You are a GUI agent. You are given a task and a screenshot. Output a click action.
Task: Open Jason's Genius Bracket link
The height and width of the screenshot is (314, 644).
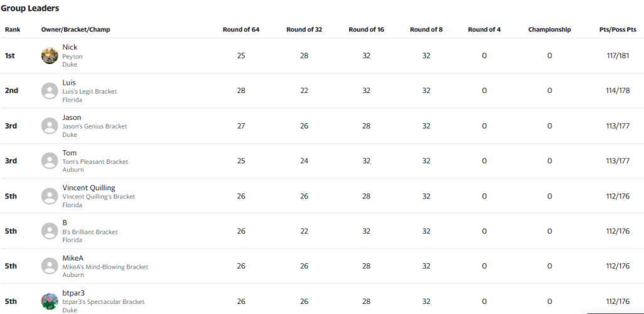tap(95, 126)
